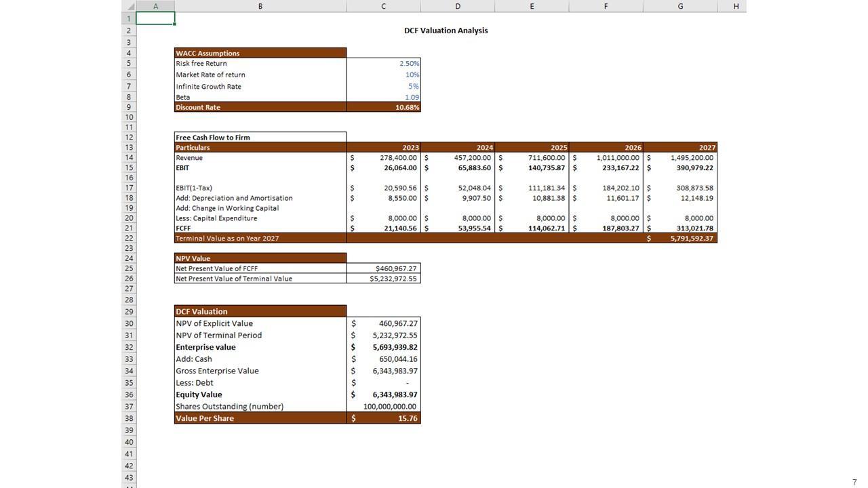Click the active cell A1
868x488 pixels.
(155, 18)
